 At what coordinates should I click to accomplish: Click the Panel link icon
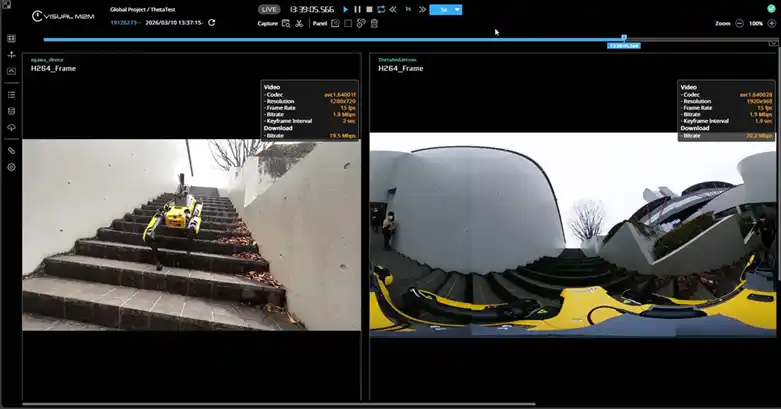[361, 23]
